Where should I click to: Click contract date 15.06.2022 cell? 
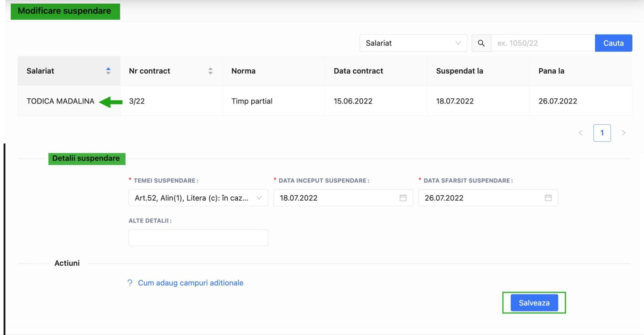[376, 101]
